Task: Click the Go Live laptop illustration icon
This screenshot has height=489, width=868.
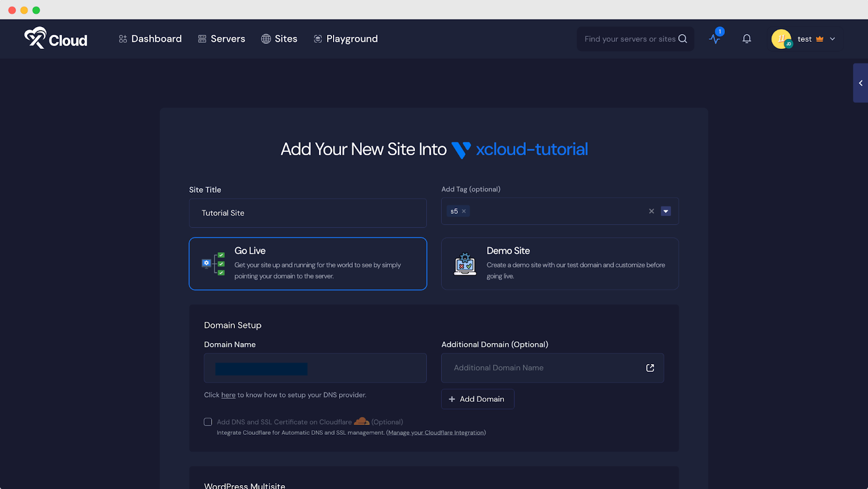Action: pyautogui.click(x=212, y=263)
